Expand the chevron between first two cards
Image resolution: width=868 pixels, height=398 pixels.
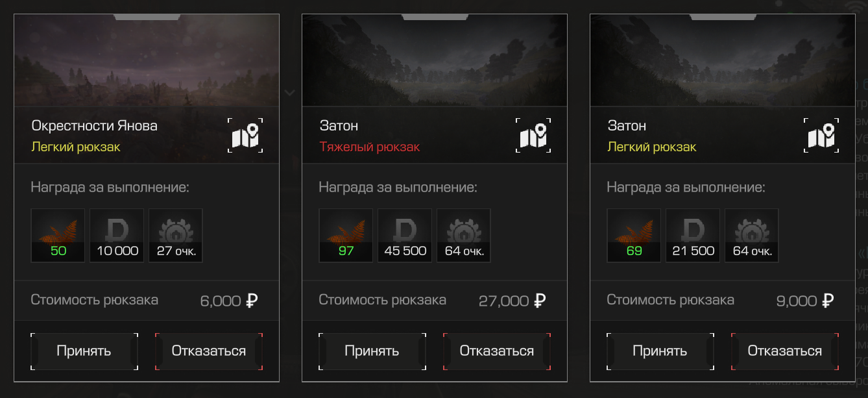tap(290, 93)
